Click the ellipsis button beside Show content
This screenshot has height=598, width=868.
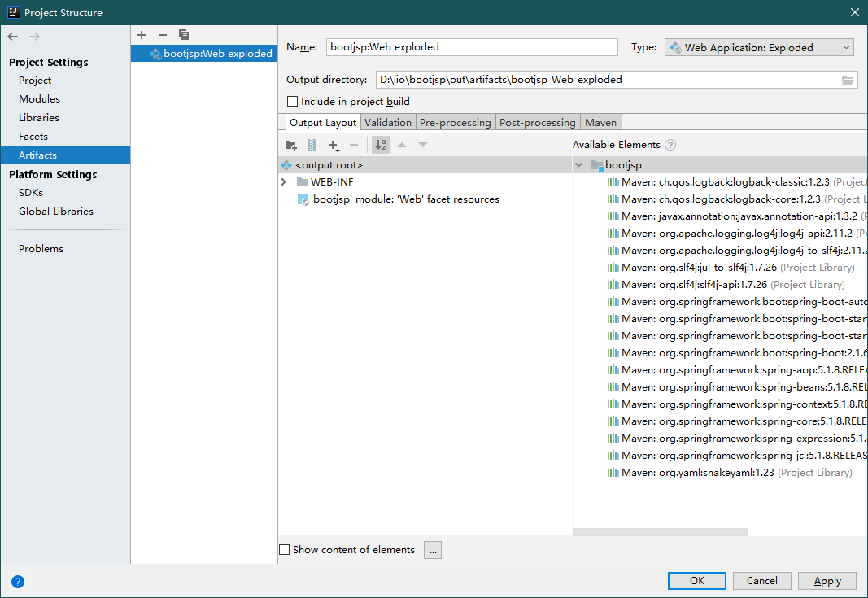tap(433, 550)
